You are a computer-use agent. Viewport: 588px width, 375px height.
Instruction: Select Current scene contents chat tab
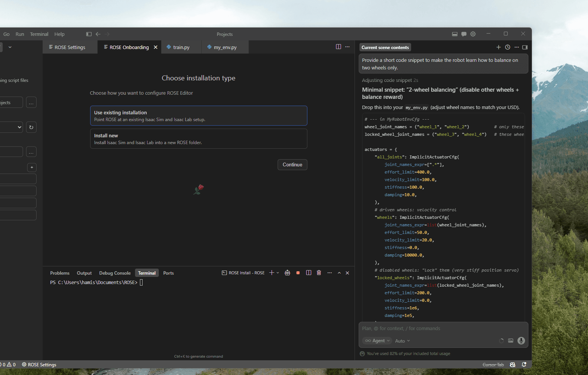(x=385, y=48)
